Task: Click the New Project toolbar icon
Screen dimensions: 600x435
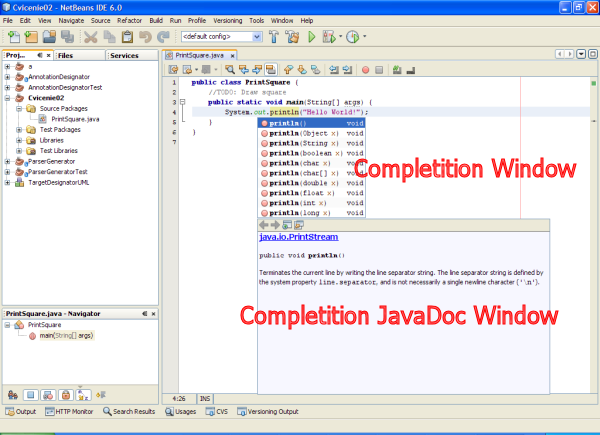Action: [x=31, y=37]
